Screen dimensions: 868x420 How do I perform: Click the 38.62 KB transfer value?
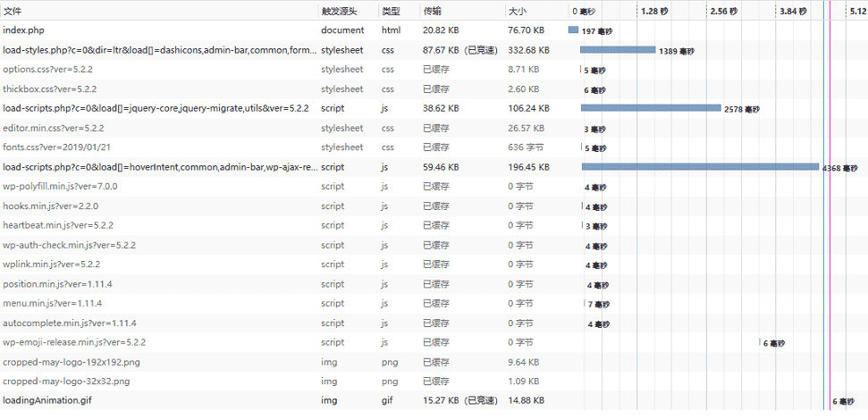tap(441, 108)
